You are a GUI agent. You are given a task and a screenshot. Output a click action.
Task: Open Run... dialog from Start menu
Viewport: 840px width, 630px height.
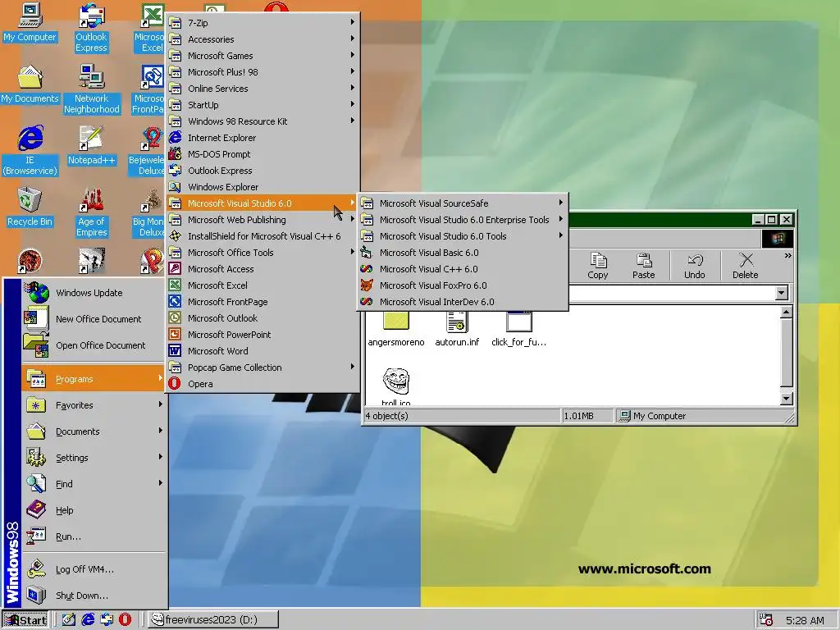tap(93, 536)
